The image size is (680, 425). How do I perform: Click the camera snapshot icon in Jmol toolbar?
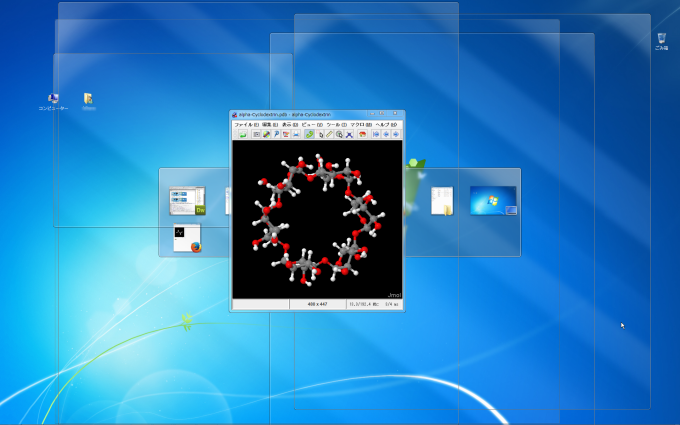tap(256, 134)
